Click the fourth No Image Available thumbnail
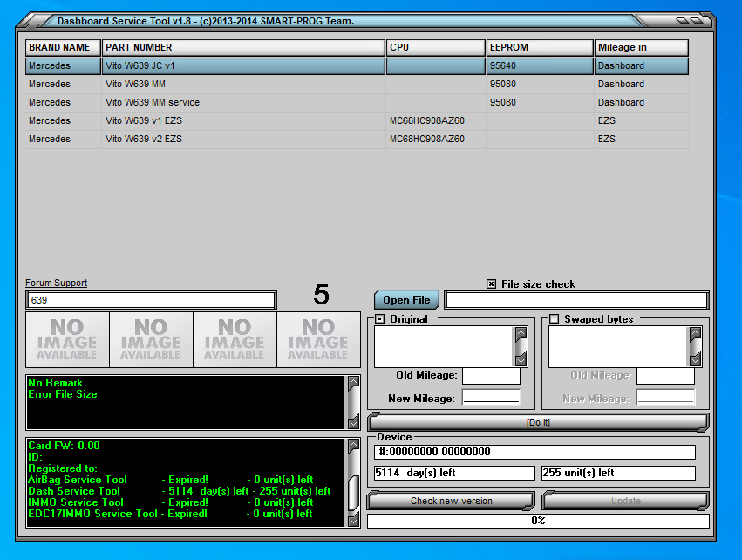This screenshot has width=742, height=560. tap(318, 339)
